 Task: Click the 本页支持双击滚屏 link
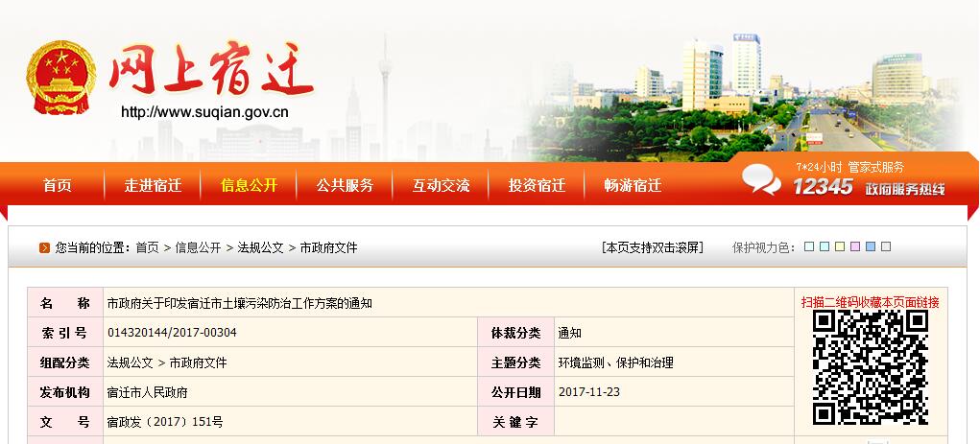point(653,247)
